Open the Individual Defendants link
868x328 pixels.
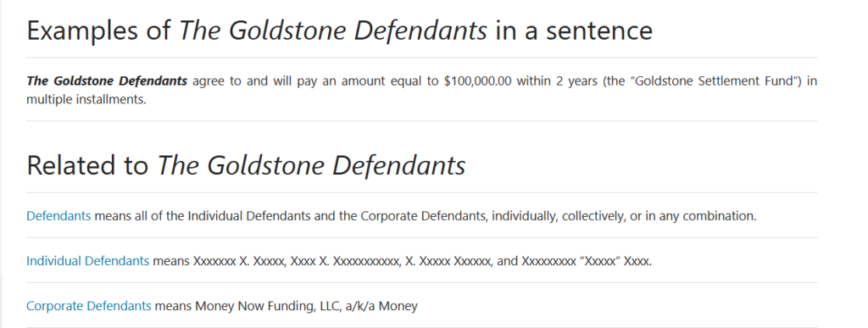[87, 260]
